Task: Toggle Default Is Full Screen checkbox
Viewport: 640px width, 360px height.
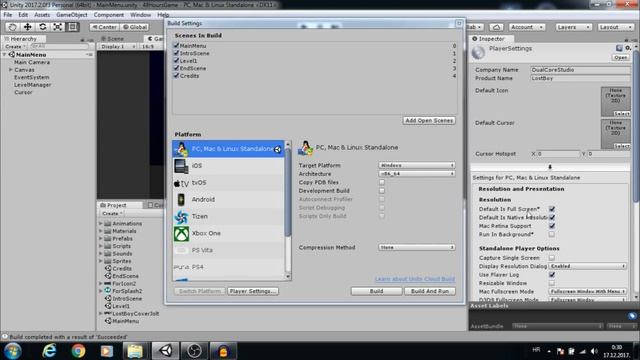Action: (x=552, y=209)
